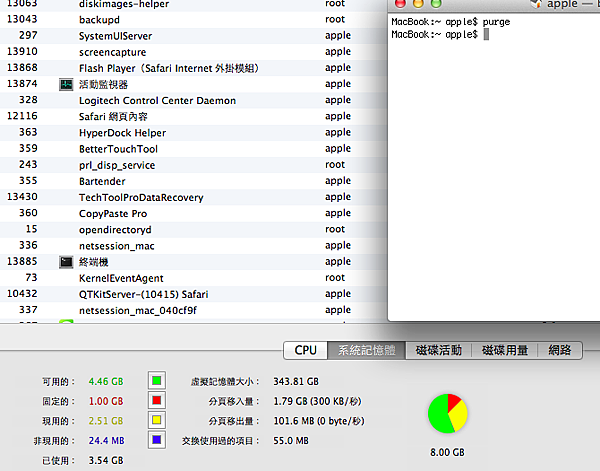Click the 55.0 MB swap used value
Screen dimensions: 600x471
[291, 441]
